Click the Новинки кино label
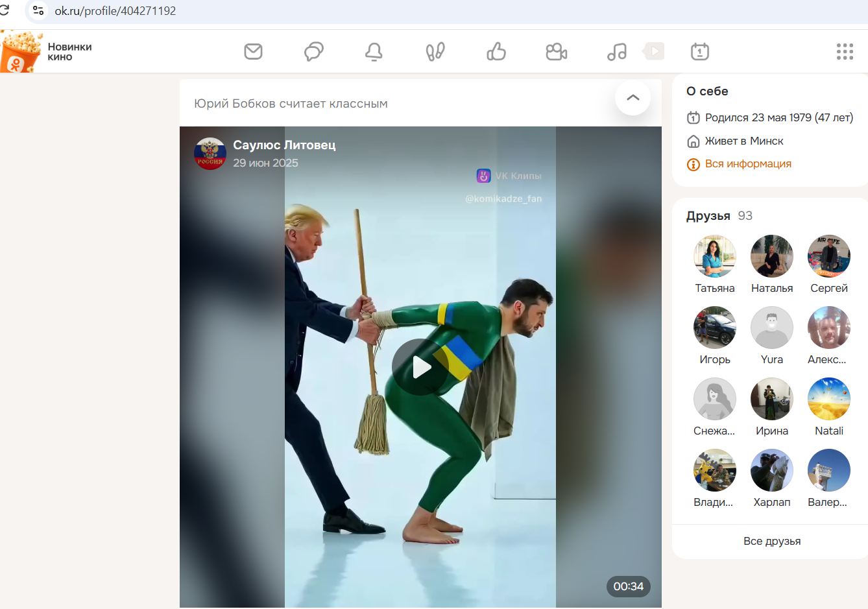 69,52
